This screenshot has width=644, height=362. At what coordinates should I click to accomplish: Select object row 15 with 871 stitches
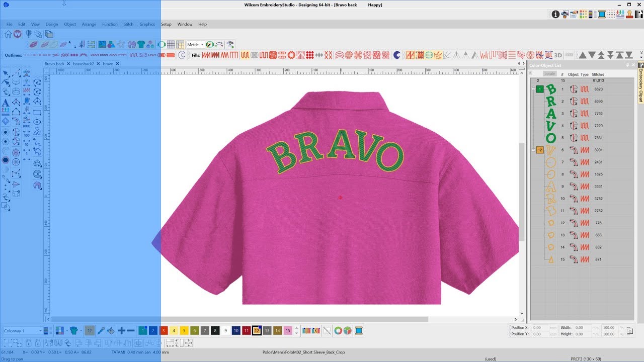pos(584,259)
